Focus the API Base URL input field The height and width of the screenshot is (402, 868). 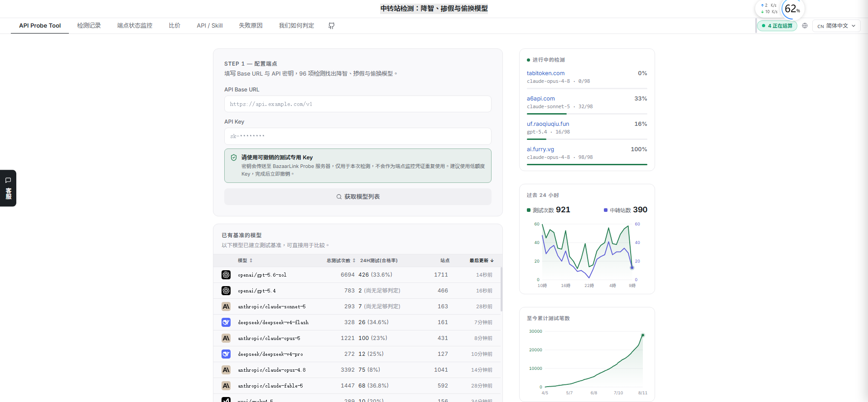click(x=358, y=104)
